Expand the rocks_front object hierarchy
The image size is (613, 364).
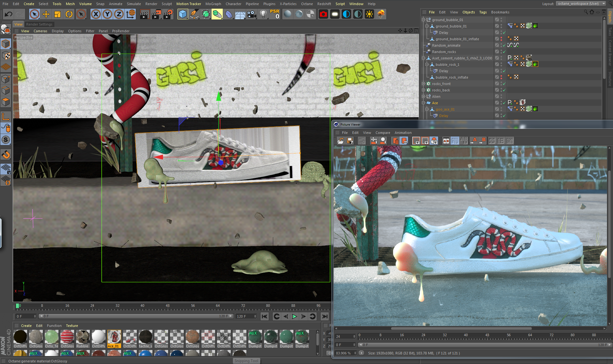coord(423,84)
